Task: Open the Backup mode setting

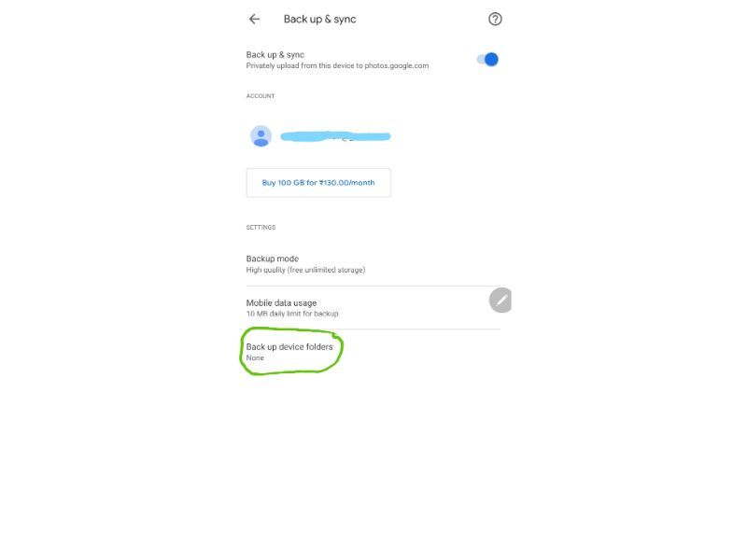Action: [x=373, y=264]
